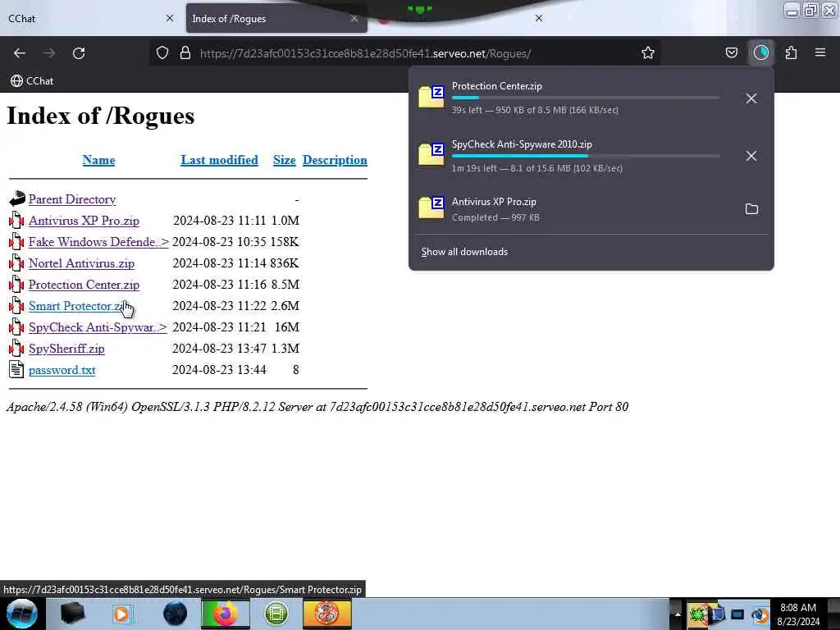840x630 pixels.
Task: Open the orange prohibited-sign taskbar icon
Action: pos(326,614)
